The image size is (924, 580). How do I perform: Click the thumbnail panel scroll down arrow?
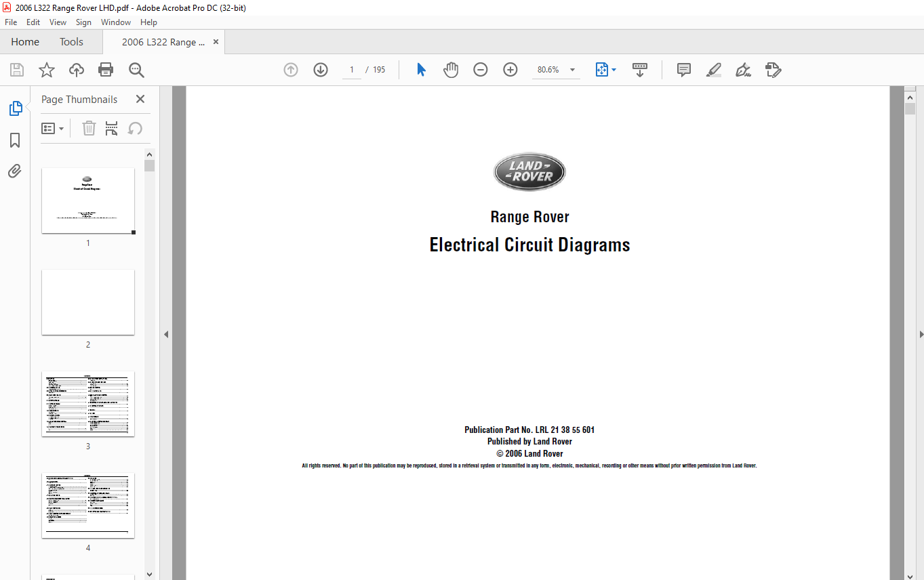click(x=149, y=575)
